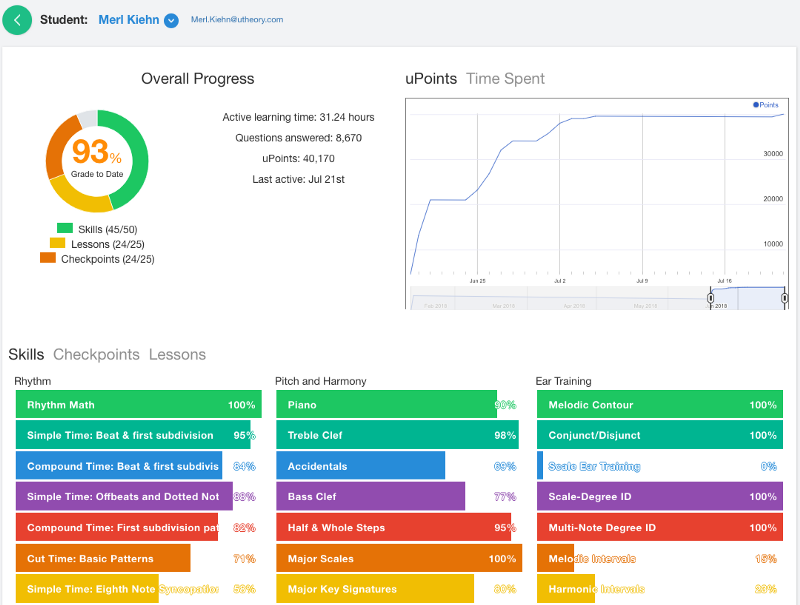Switch to the Checkpoints tab
This screenshot has width=800, height=605.
96,354
